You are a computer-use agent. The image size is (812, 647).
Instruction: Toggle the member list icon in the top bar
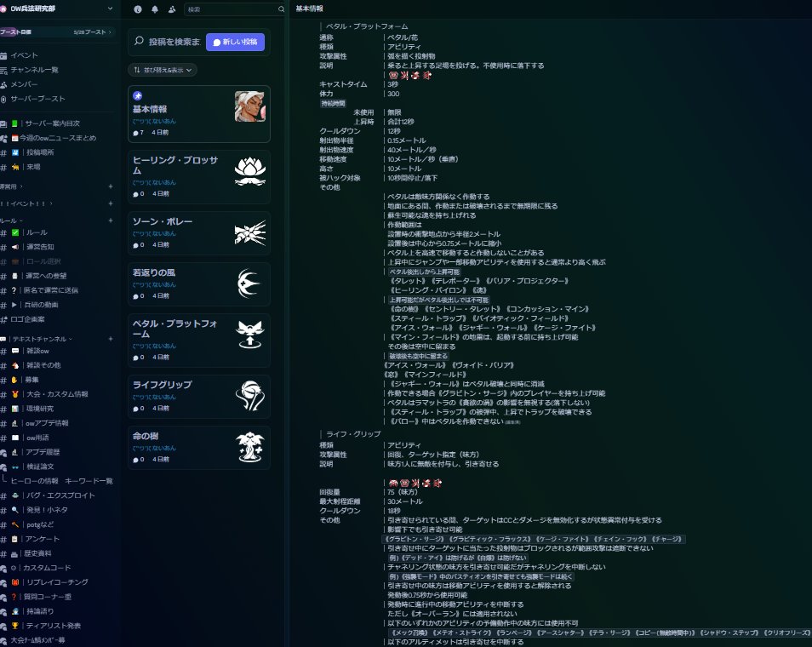[171, 9]
